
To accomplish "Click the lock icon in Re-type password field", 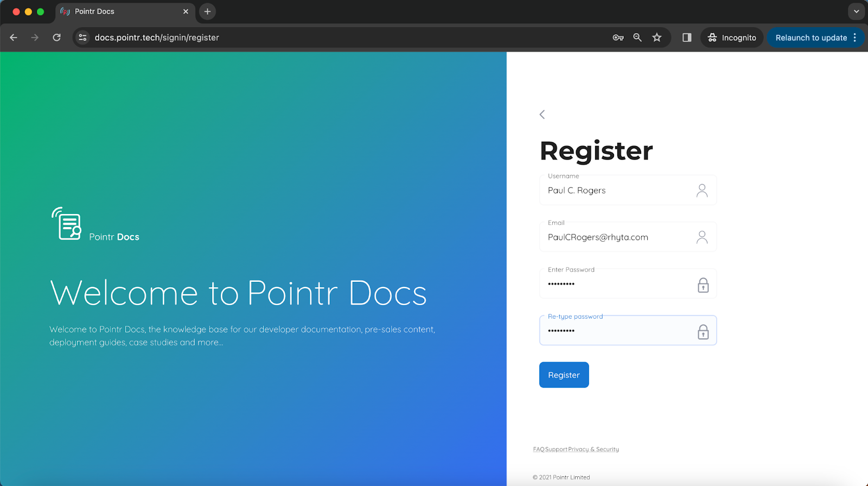I will (703, 332).
